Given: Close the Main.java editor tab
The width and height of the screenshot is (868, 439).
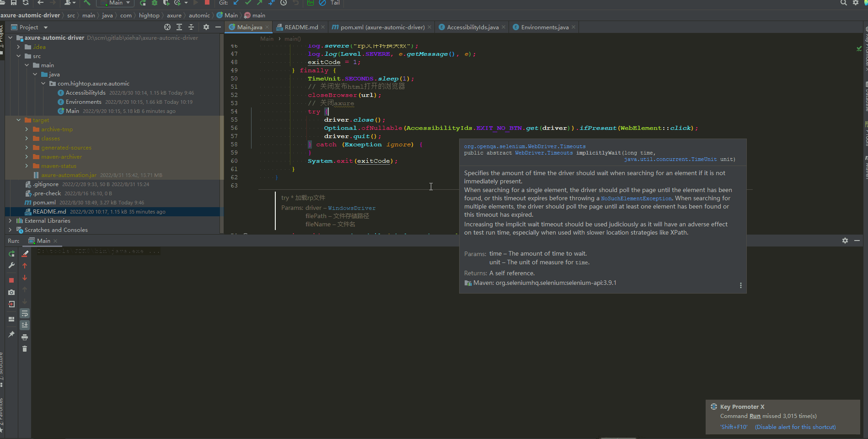Looking at the screenshot, I should 267,27.
